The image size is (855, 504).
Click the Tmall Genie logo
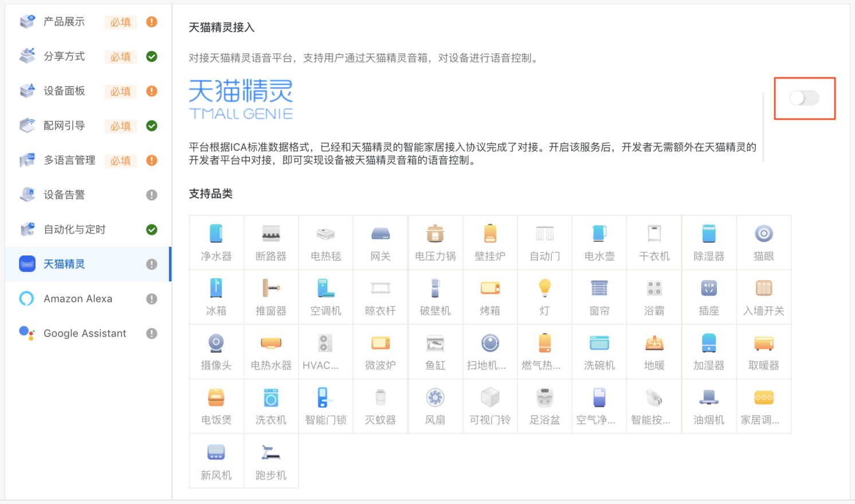241,99
